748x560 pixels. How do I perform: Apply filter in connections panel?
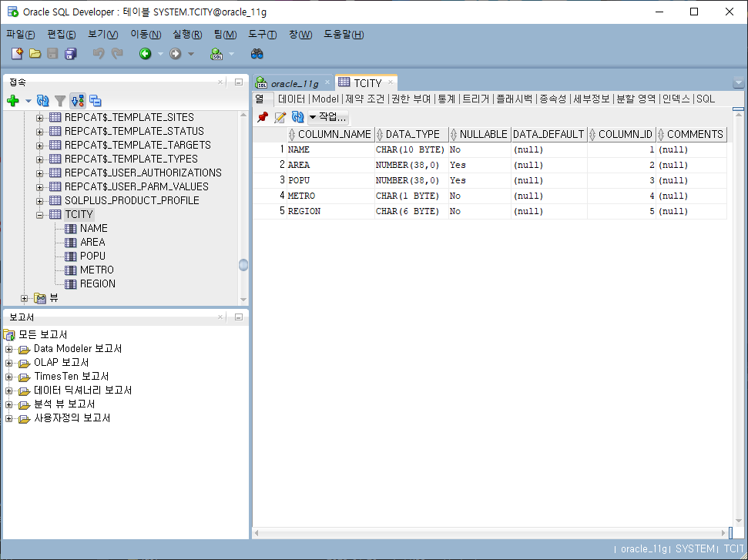tap(60, 101)
